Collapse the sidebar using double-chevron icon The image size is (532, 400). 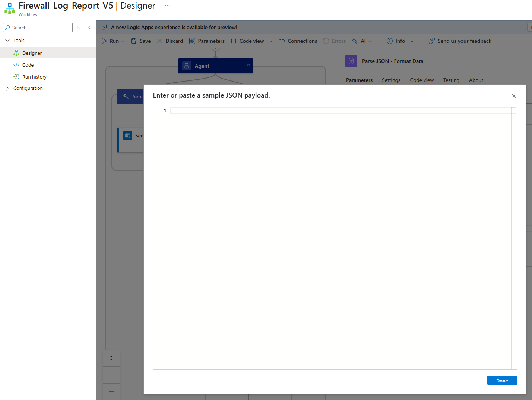(x=90, y=28)
